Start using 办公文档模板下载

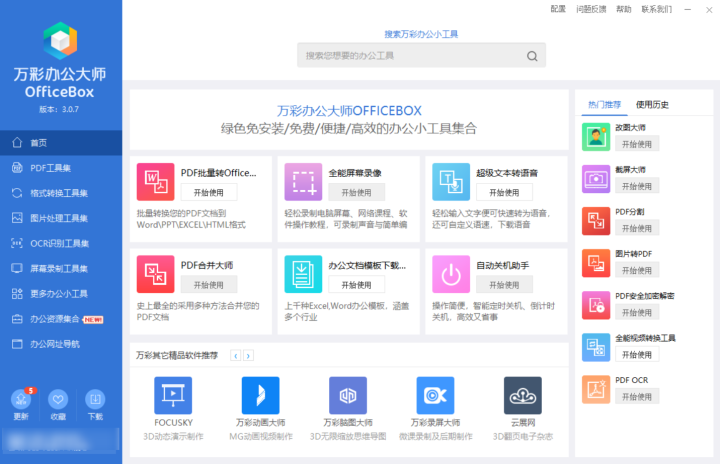356,285
